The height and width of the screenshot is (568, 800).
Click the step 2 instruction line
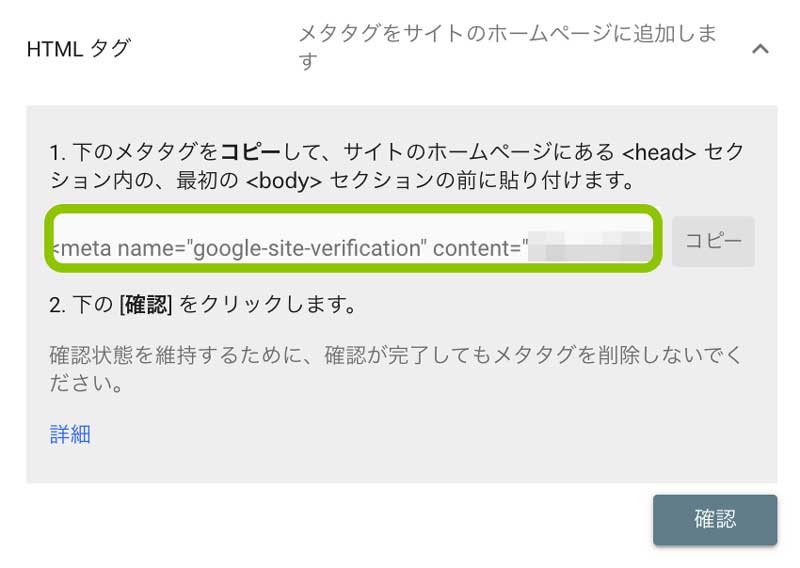pos(203,305)
